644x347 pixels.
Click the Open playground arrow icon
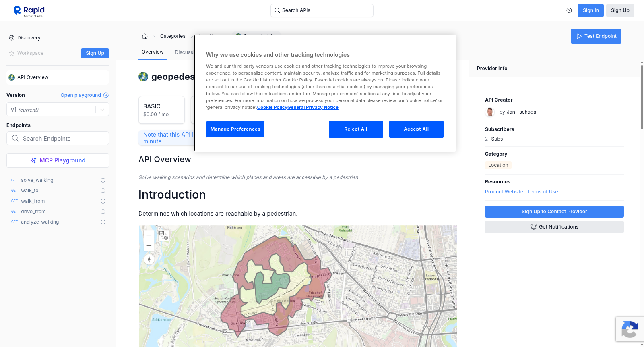coord(106,95)
